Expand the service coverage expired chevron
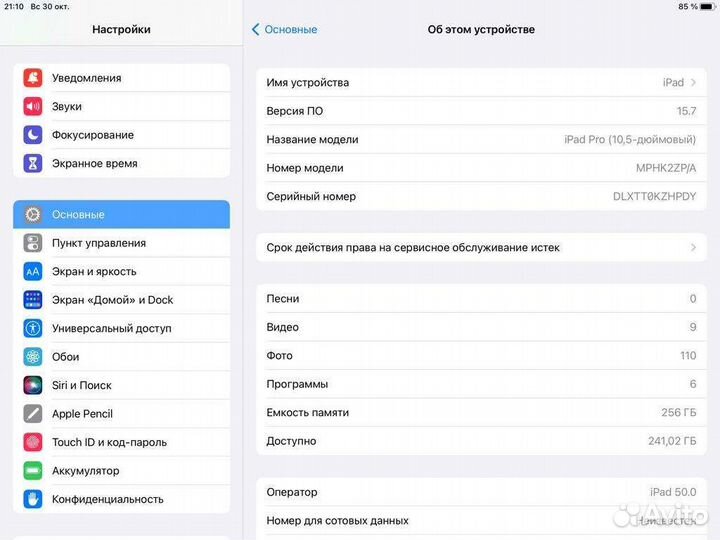The width and height of the screenshot is (720, 540). coord(693,247)
